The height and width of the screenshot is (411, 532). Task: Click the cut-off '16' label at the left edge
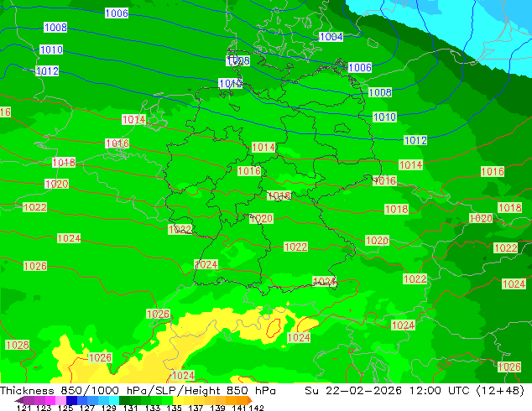point(5,112)
